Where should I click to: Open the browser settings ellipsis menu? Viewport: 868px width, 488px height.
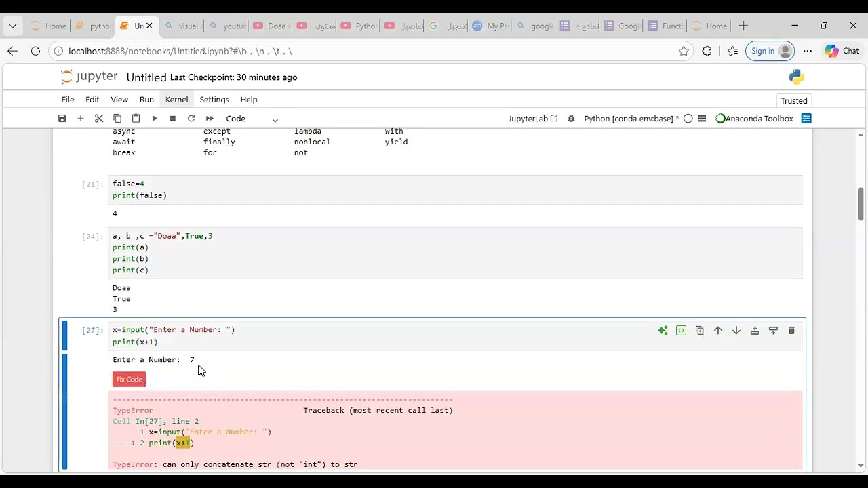pos(808,51)
